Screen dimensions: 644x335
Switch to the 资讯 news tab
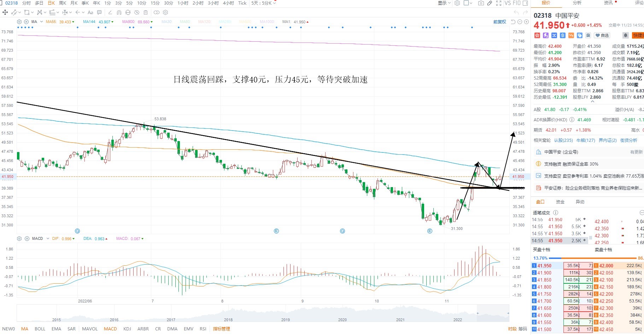point(608,3)
